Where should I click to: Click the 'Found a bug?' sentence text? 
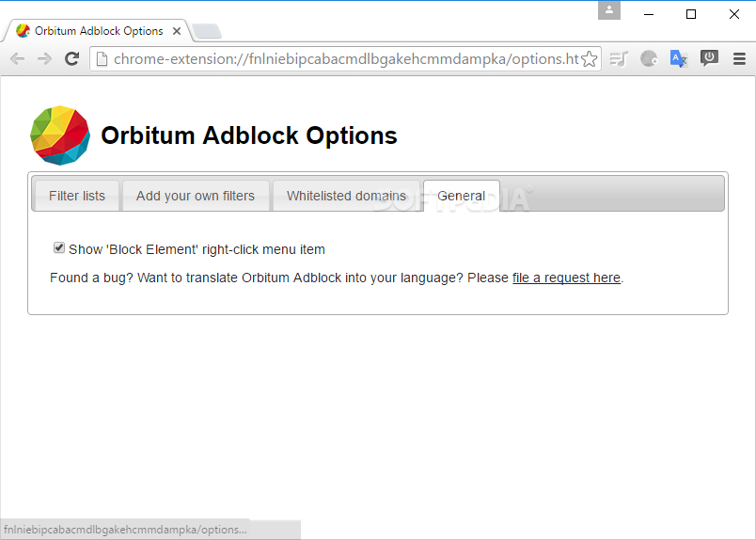pyautogui.click(x=337, y=278)
